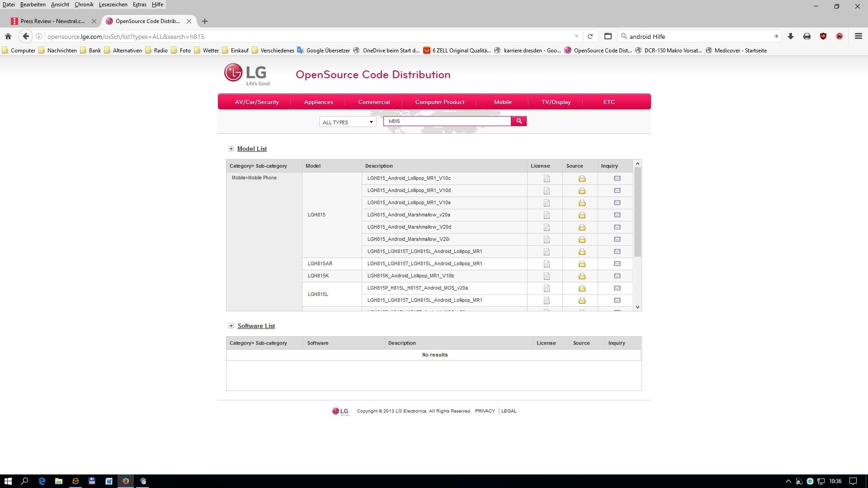Click the Software List heading link
This screenshot has height=488, width=868.
tap(256, 326)
